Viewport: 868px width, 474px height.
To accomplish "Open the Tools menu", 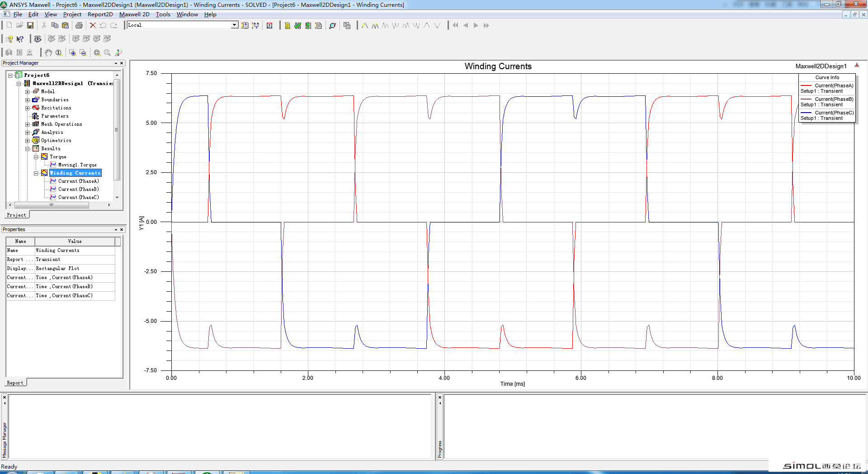I will (163, 14).
